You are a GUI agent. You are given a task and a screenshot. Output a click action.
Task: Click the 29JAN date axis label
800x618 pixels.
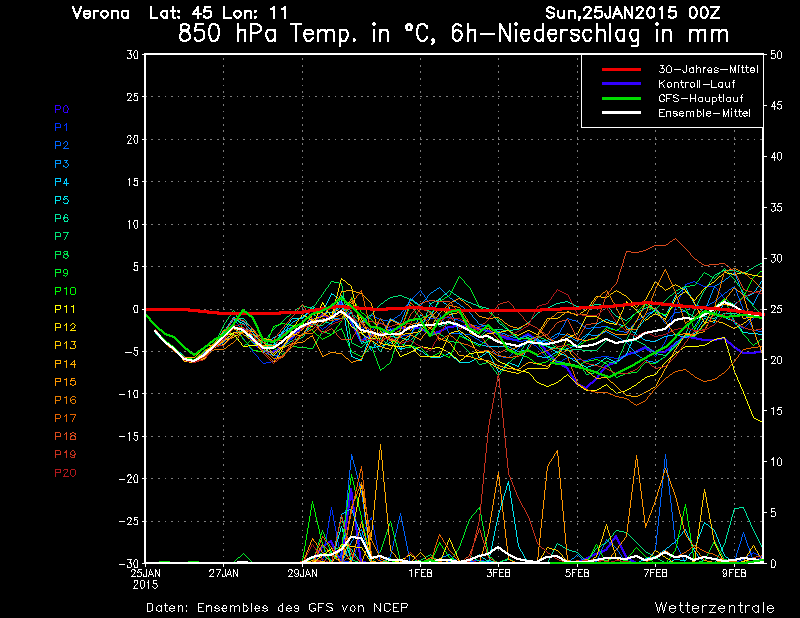(302, 574)
